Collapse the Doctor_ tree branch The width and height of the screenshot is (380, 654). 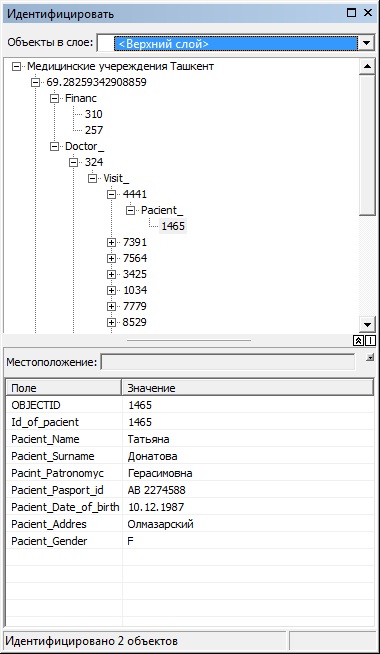(54, 146)
